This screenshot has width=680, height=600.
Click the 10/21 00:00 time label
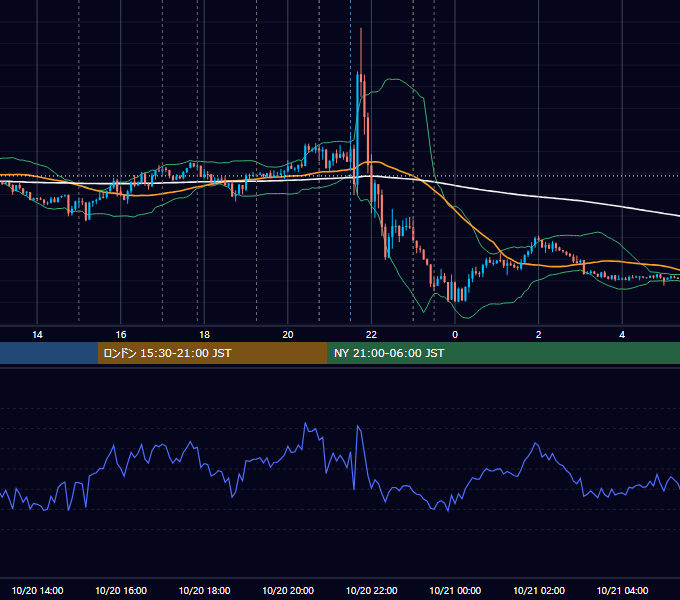click(455, 590)
